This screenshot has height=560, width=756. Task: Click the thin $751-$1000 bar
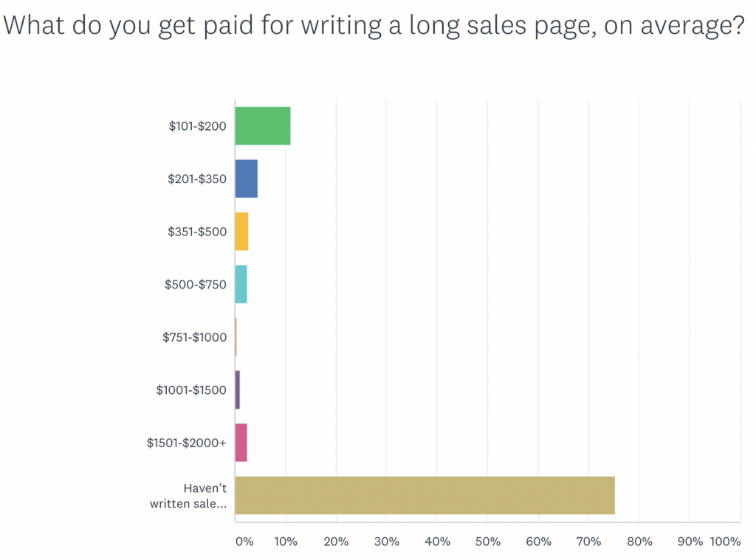236,336
